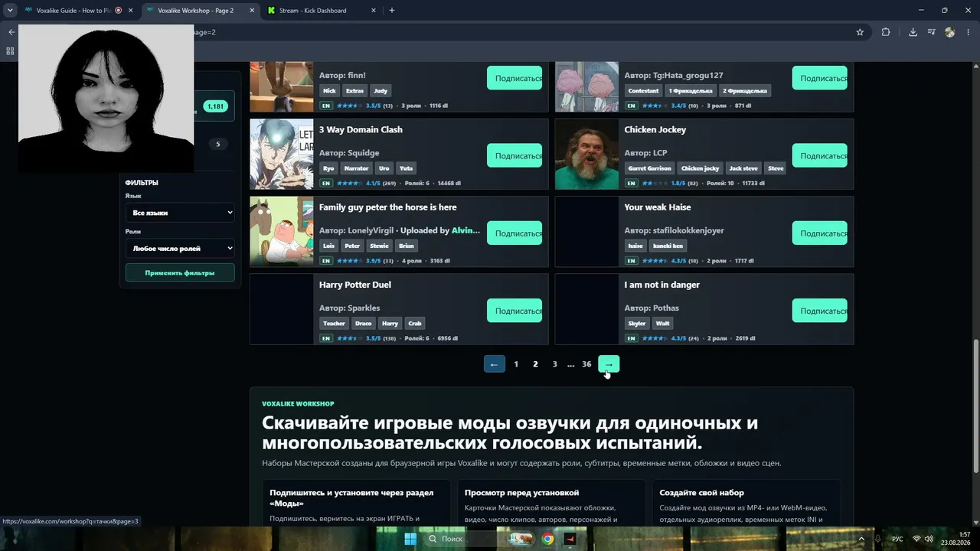This screenshot has height=551, width=980.
Task: Switch to Voxalike Guide browser tab
Action: pos(75,11)
